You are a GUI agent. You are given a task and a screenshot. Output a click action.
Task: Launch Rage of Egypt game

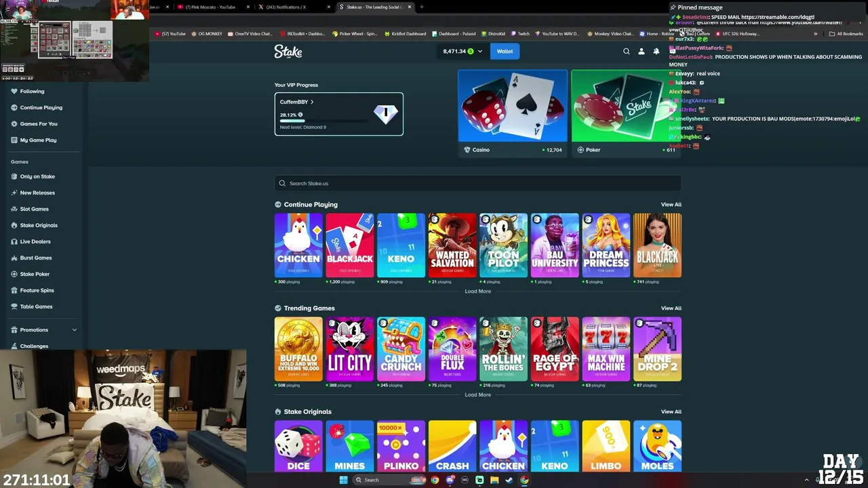[555, 349]
